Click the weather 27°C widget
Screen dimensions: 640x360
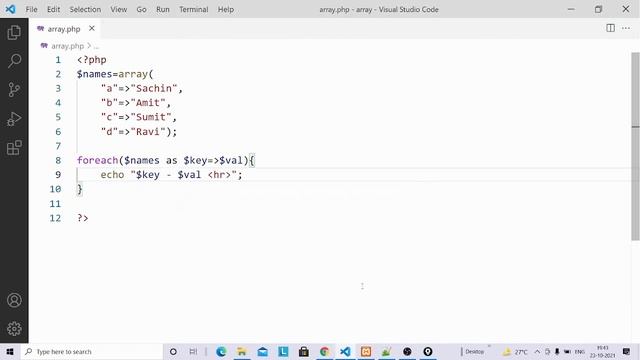(x=515, y=351)
